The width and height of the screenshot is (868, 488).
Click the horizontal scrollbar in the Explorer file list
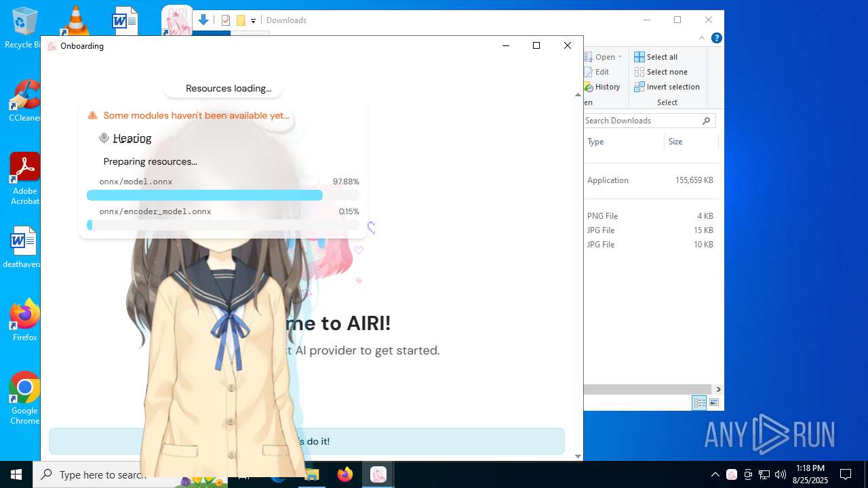click(648, 389)
